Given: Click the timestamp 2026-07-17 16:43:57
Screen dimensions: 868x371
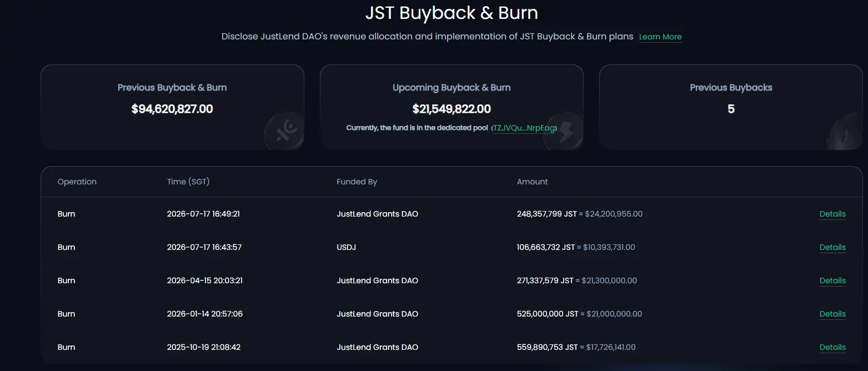Looking at the screenshot, I should pos(204,247).
